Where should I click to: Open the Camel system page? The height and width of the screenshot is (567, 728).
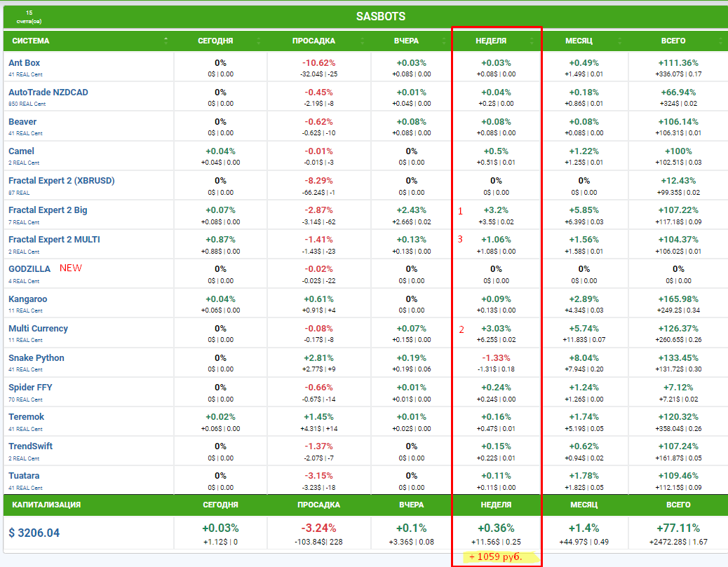point(21,151)
